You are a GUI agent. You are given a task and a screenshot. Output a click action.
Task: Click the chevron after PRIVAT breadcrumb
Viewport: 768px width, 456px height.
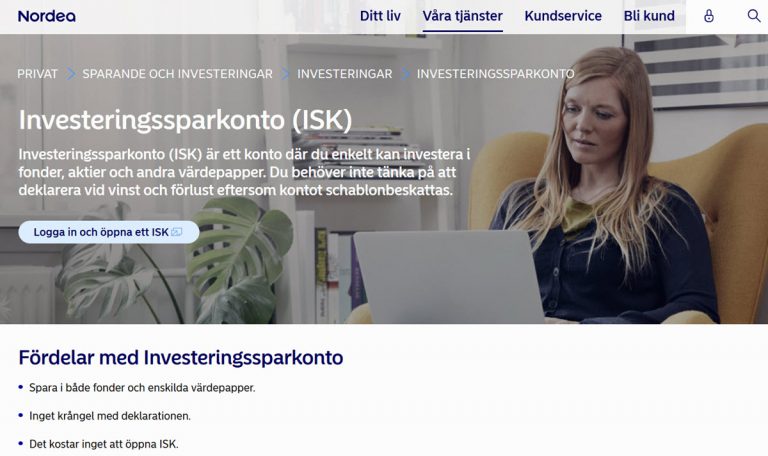71,74
